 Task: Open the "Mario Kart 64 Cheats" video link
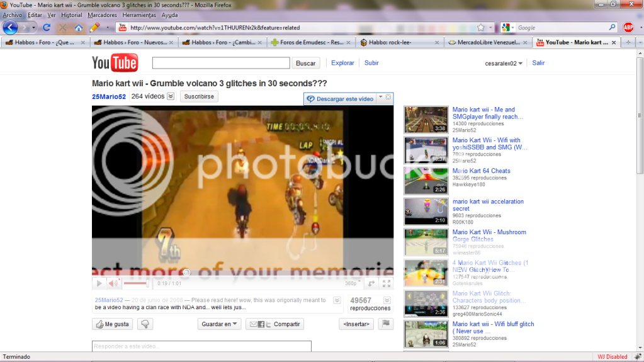click(x=481, y=171)
